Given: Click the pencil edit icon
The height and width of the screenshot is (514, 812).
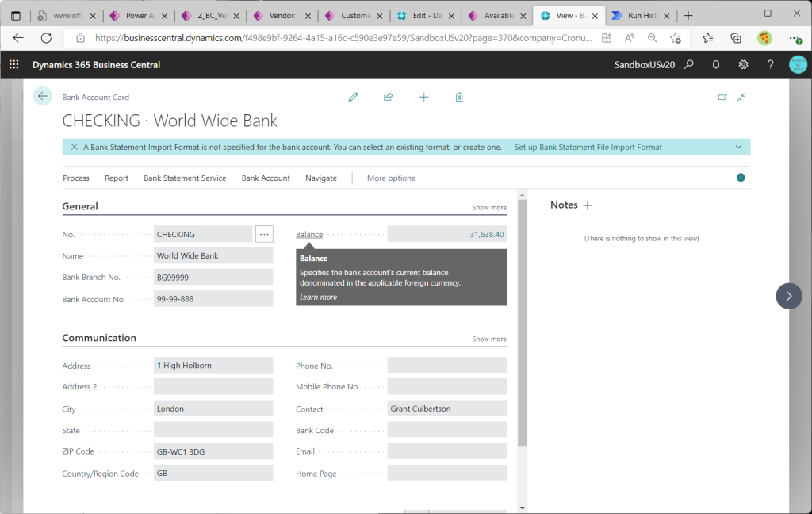Looking at the screenshot, I should coord(353,97).
